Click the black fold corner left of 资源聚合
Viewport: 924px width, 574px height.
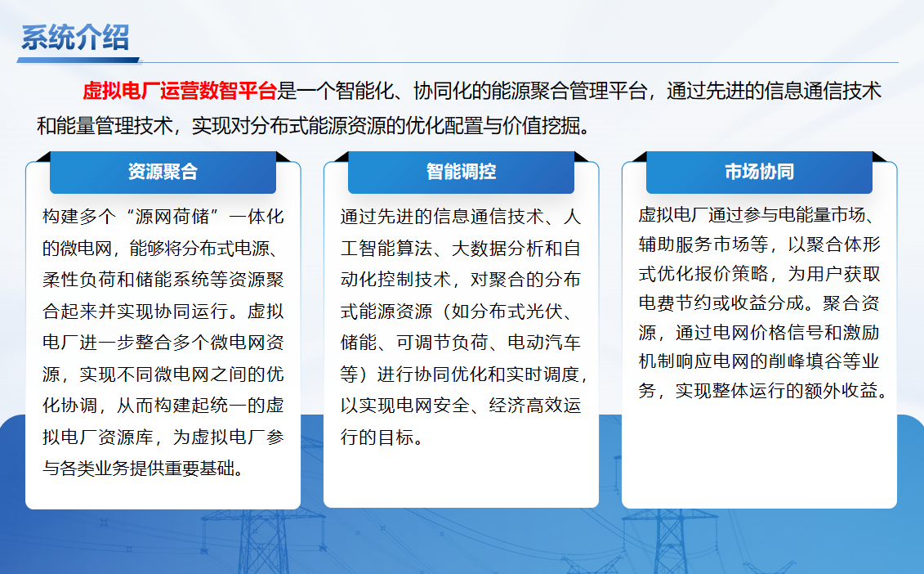pyautogui.click(x=42, y=157)
